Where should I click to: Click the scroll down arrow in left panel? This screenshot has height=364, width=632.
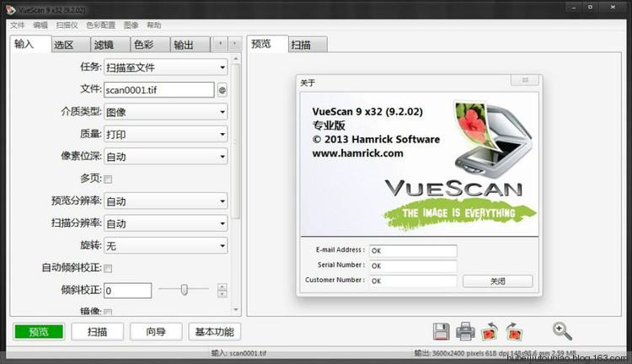(x=236, y=310)
